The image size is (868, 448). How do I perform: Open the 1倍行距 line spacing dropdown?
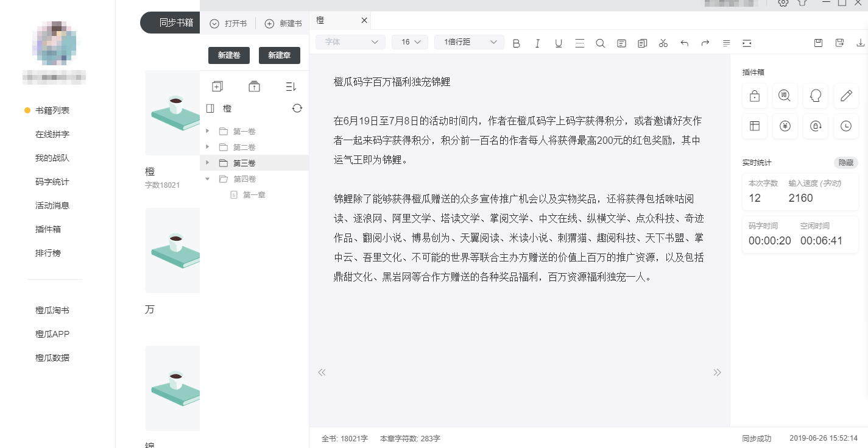point(469,42)
